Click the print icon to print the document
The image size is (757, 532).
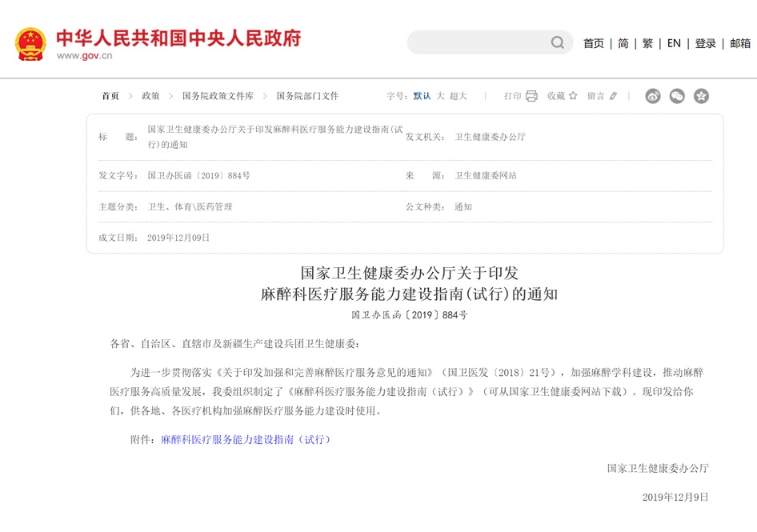coord(531,95)
